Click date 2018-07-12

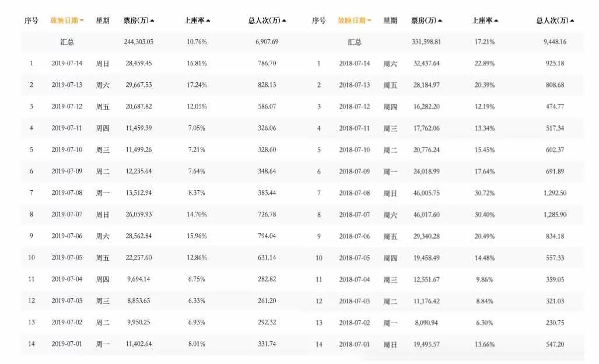point(355,106)
